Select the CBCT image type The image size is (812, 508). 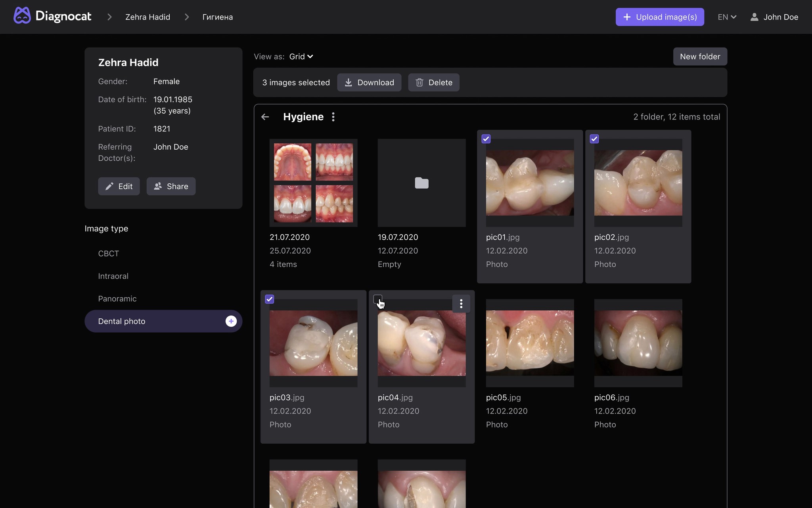click(x=108, y=253)
